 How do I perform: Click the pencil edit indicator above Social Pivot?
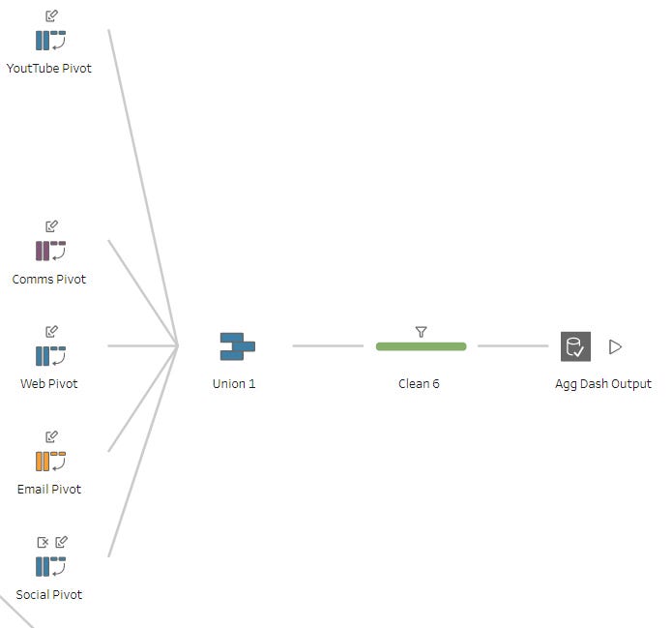click(61, 542)
